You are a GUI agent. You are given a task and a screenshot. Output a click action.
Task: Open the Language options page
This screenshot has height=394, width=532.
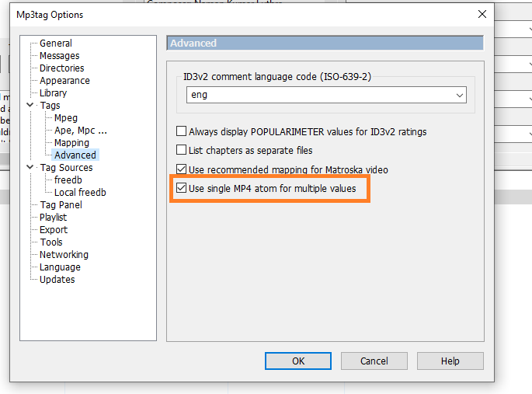tap(60, 267)
